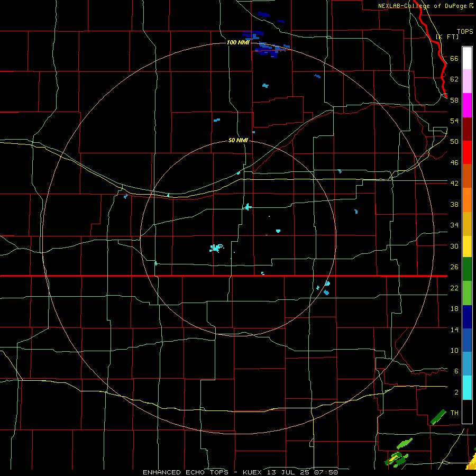Select the 100 NMI range ring label

pos(238,42)
